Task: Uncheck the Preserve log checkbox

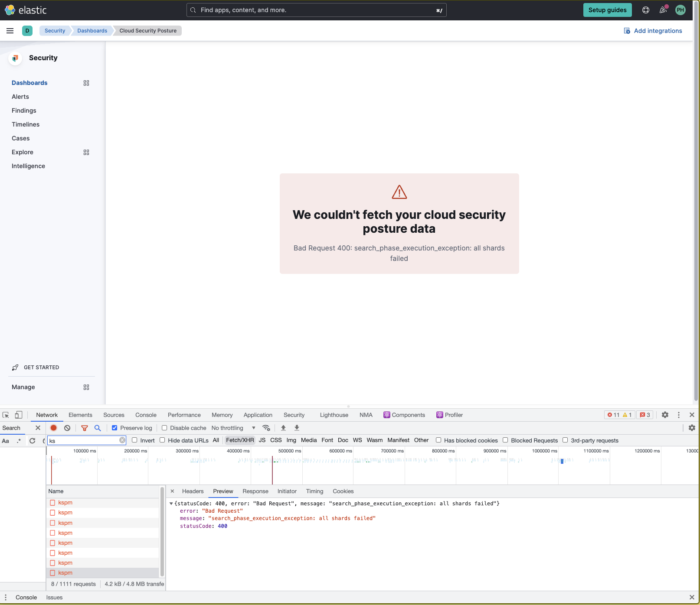Action: click(x=114, y=428)
